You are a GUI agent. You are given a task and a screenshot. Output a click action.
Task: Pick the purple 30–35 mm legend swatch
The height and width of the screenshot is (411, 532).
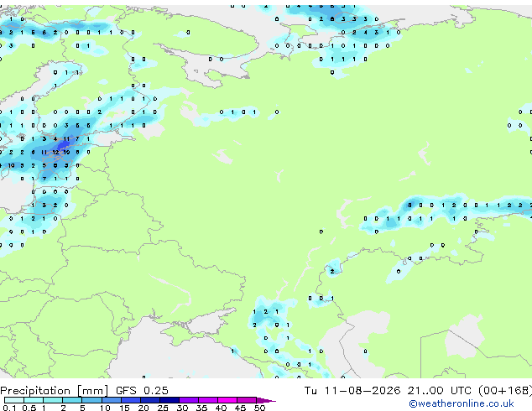click(189, 400)
